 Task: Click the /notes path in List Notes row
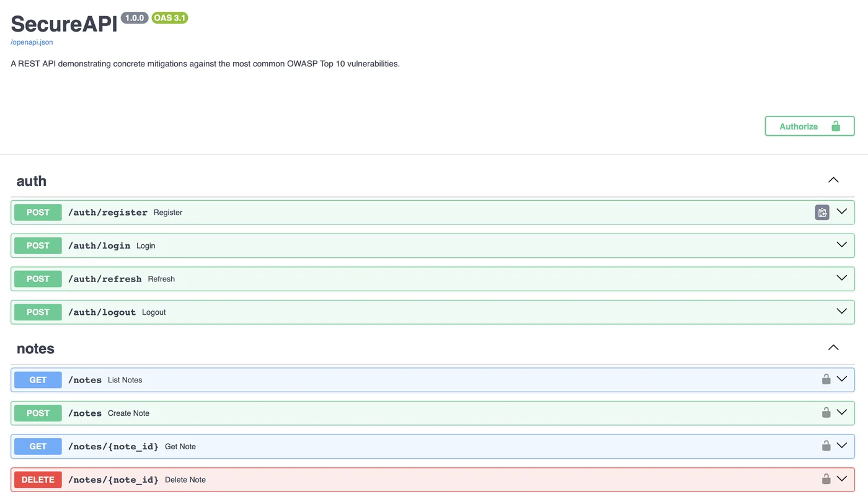(85, 380)
